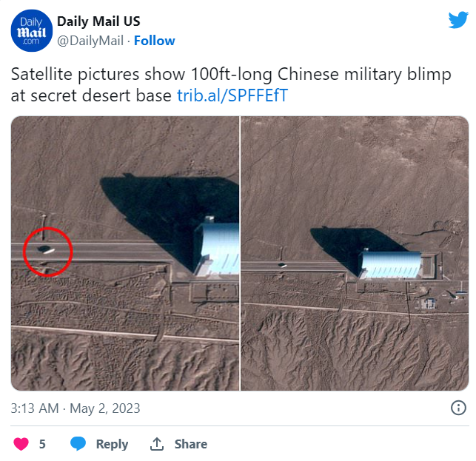Click the Reply text label
The image size is (476, 461).
[112, 444]
